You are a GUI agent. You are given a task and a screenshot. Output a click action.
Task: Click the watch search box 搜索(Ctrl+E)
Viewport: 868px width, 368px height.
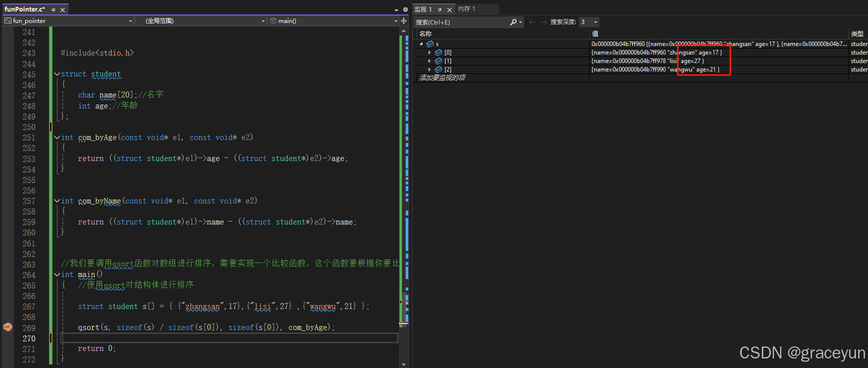coord(462,22)
